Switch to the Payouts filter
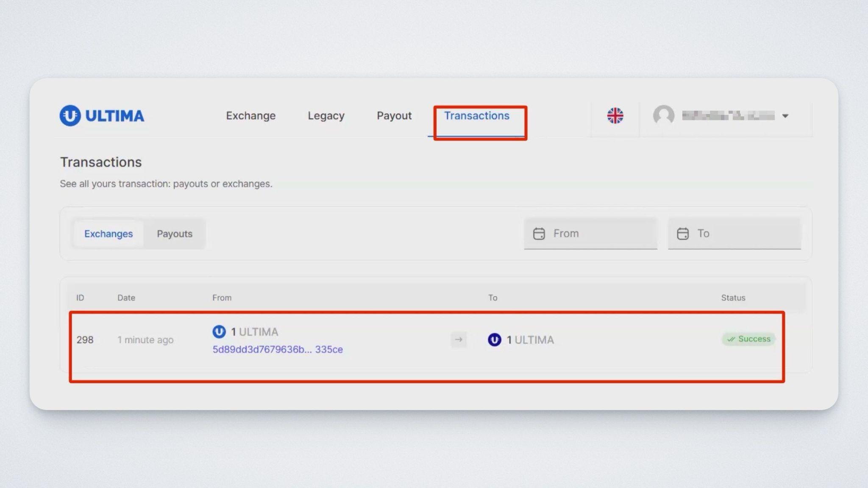 click(x=175, y=234)
